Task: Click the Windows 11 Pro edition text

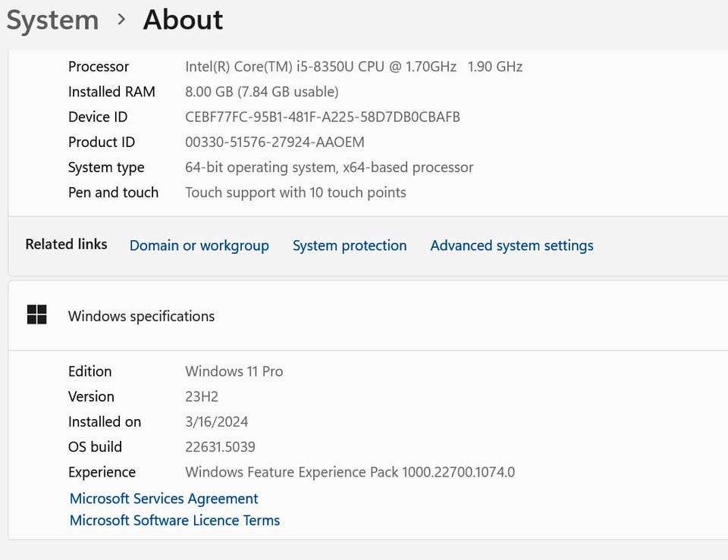Action: pyautogui.click(x=234, y=371)
